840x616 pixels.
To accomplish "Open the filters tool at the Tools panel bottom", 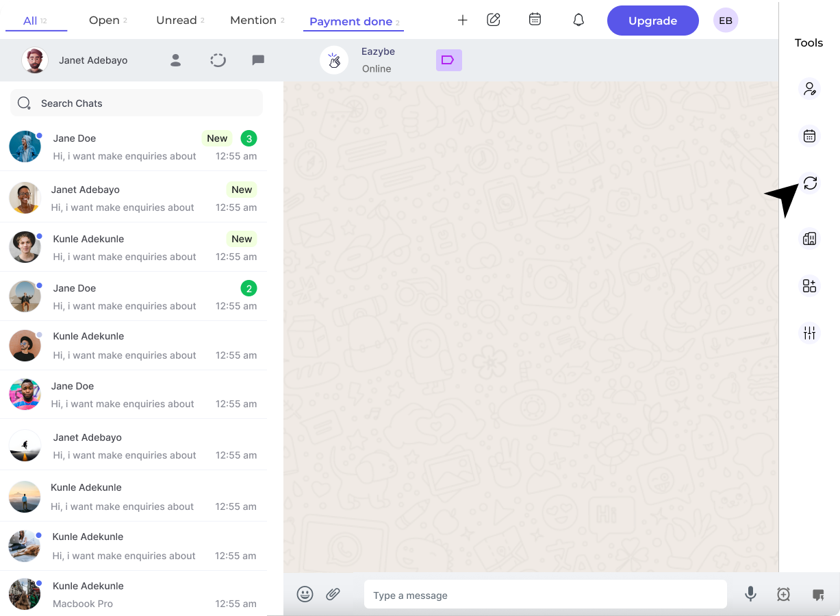I will click(809, 333).
